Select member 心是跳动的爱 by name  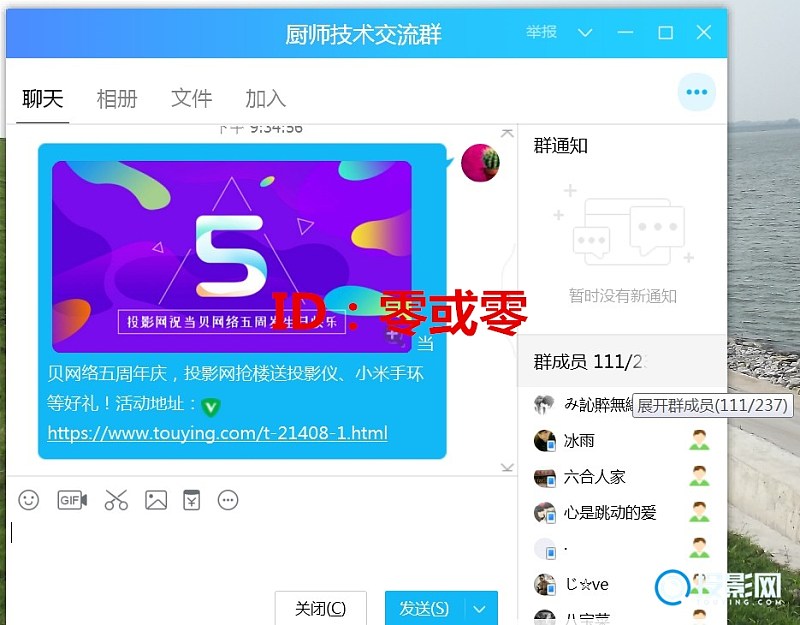[610, 512]
